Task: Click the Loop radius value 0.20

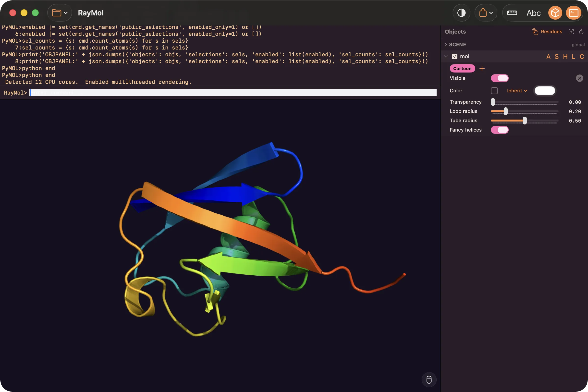Action: point(575,111)
